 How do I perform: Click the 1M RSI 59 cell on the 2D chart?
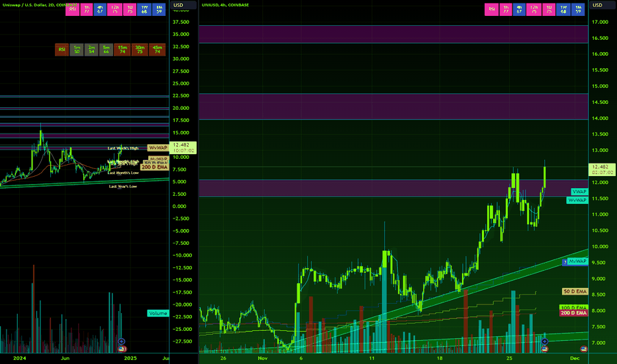pyautogui.click(x=159, y=9)
